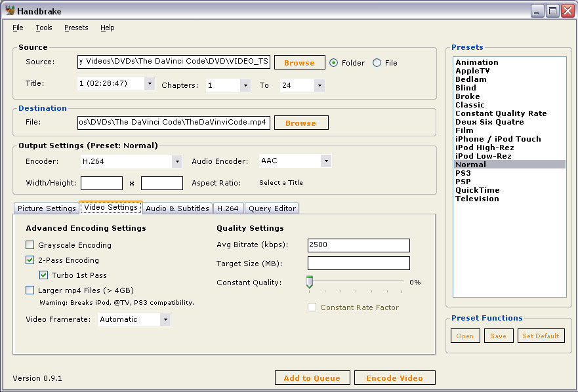Image resolution: width=578 pixels, height=392 pixels.
Task: Click Browse button next to Destination File
Action: pos(301,123)
